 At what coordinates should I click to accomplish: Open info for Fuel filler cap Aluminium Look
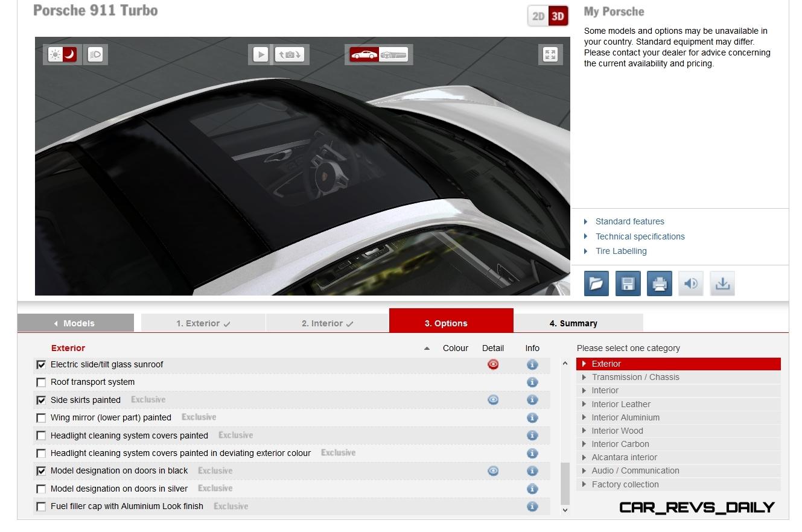click(532, 506)
